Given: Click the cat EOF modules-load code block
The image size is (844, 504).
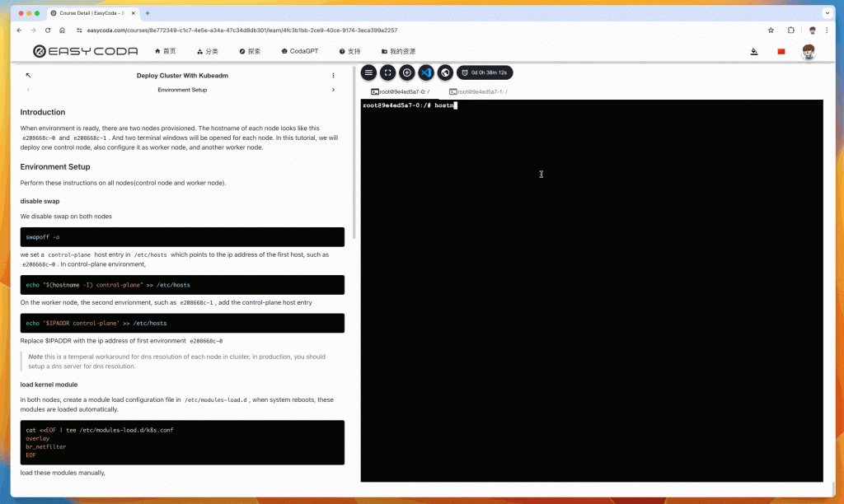Looking at the screenshot, I should (182, 443).
